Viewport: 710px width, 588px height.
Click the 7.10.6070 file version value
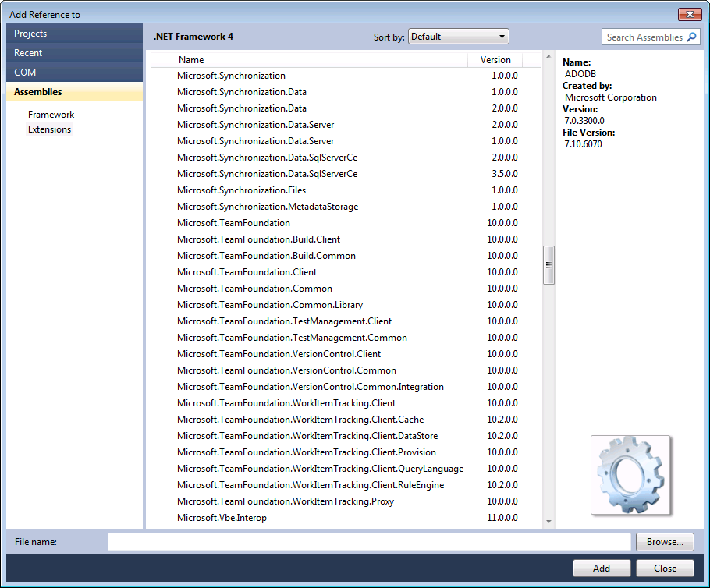coord(583,144)
